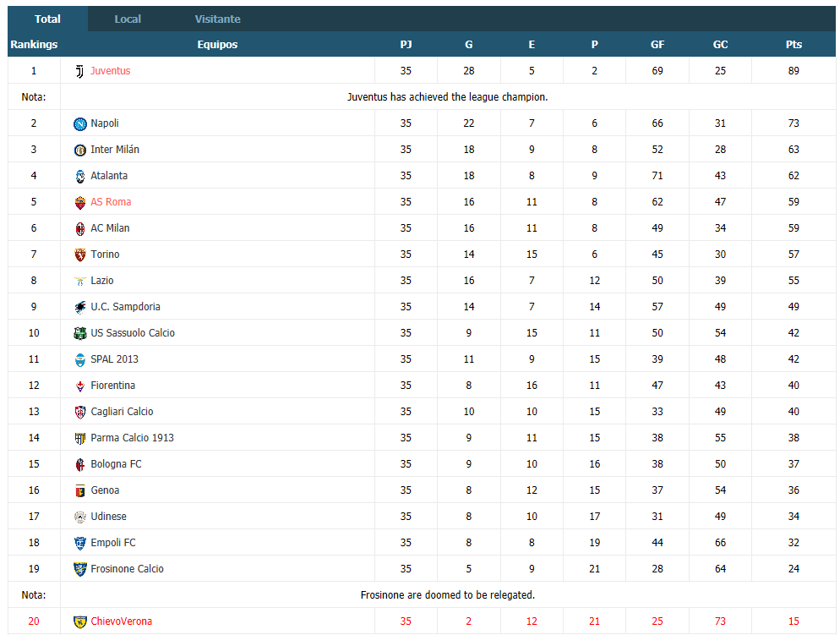Click the note "Frosinone are doomed to be relegated."

(448, 594)
